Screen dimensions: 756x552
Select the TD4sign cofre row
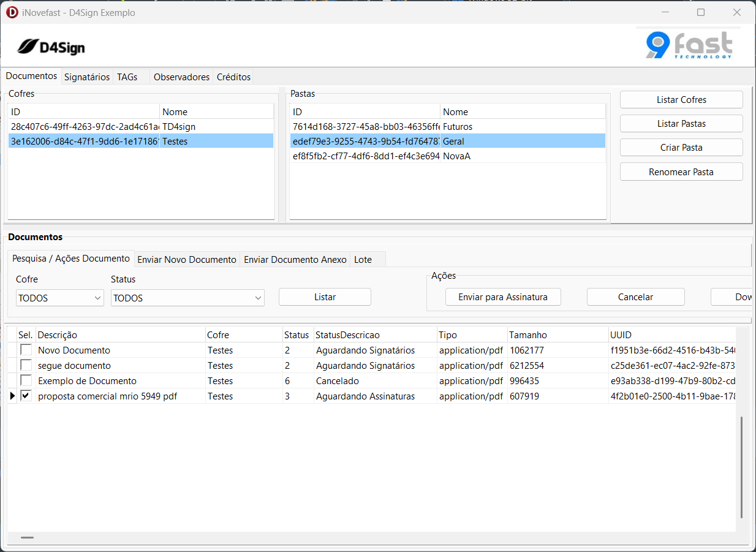point(141,126)
